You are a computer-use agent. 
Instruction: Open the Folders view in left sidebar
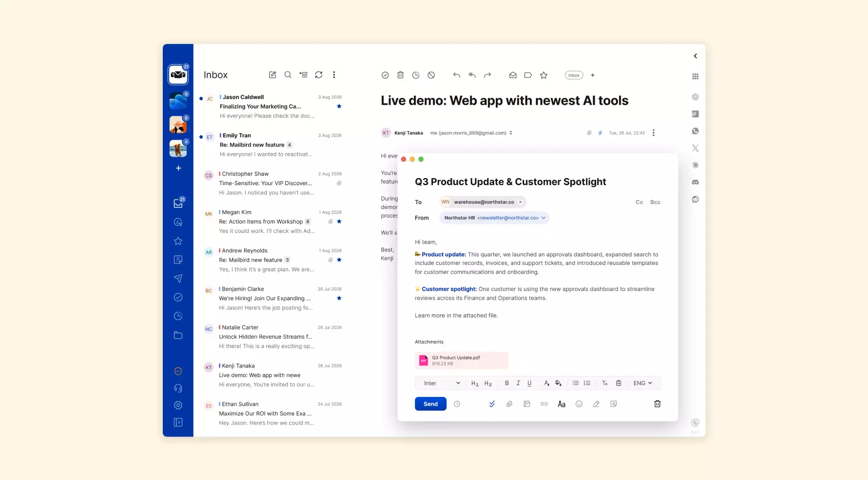[178, 335]
